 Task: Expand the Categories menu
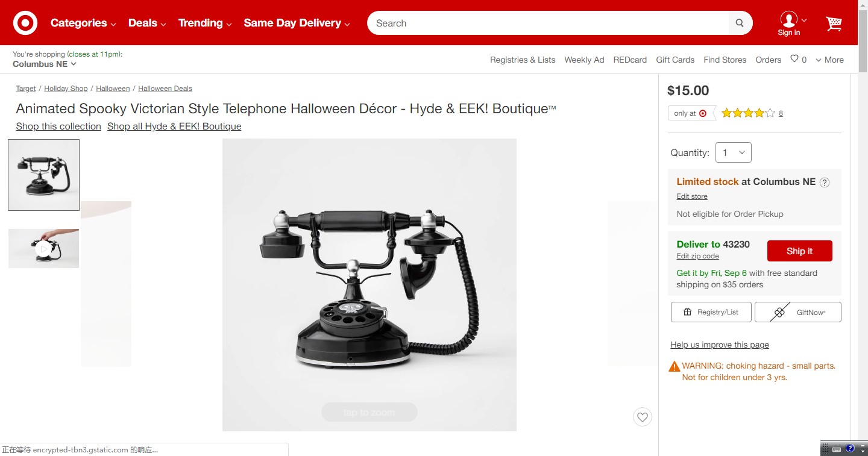[x=83, y=23]
